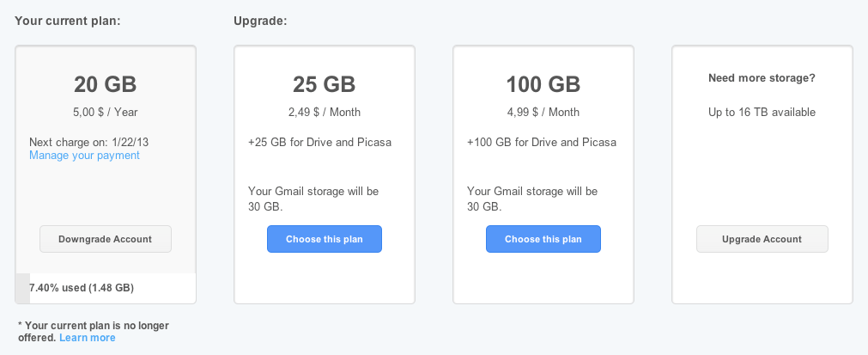This screenshot has width=868, height=355.
Task: Click the 2,49 $ / Month price
Action: pos(325,113)
